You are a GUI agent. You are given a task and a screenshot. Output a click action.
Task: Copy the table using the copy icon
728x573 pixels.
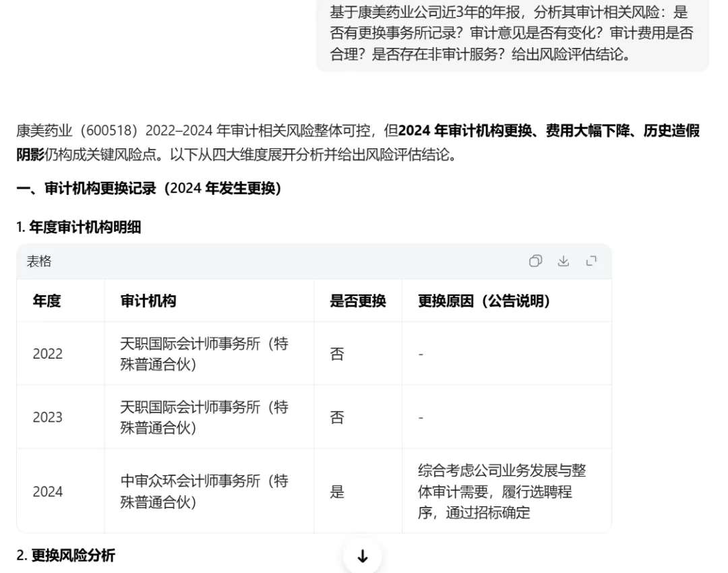(535, 261)
